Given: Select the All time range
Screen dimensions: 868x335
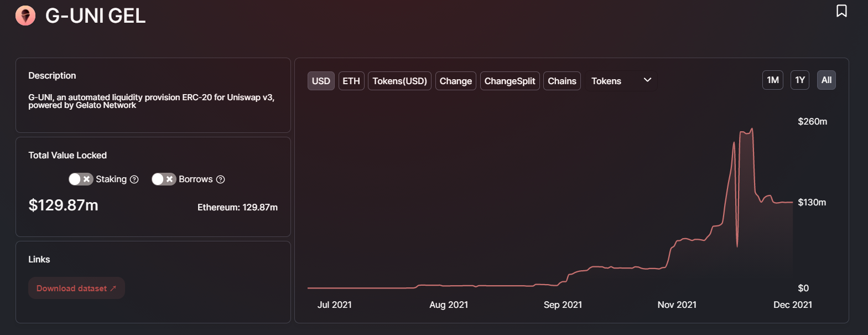Looking at the screenshot, I should (x=827, y=80).
